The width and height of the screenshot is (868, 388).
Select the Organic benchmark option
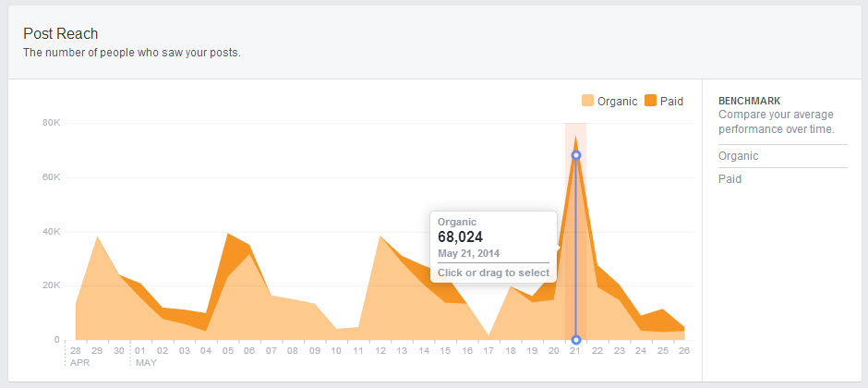(x=738, y=156)
